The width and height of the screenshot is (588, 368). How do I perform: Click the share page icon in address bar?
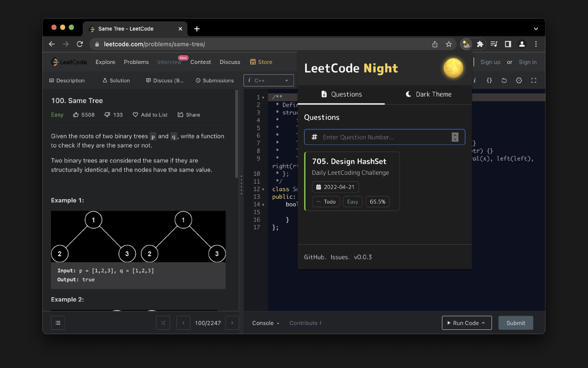tap(435, 44)
